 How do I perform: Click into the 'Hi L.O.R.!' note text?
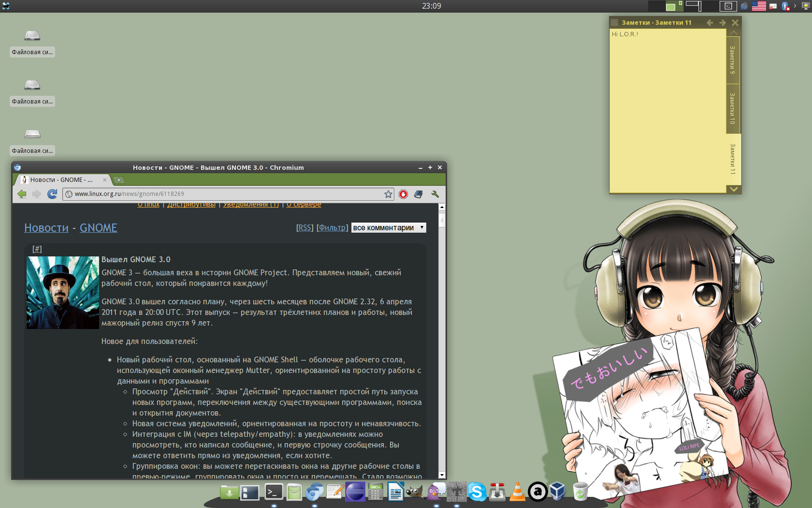[x=625, y=34]
